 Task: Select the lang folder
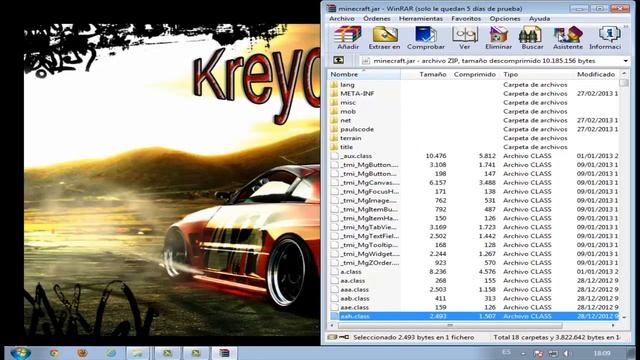(x=347, y=84)
